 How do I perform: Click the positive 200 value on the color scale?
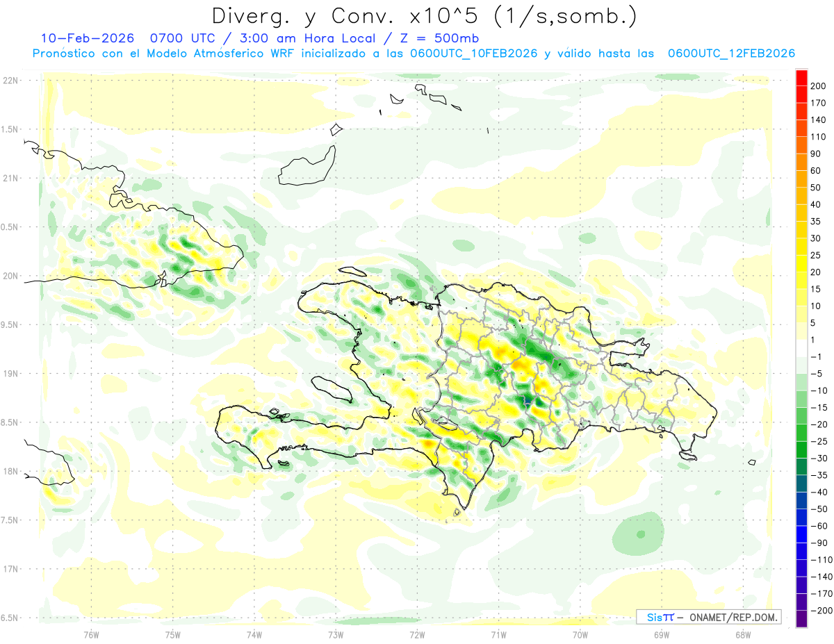tap(819, 86)
